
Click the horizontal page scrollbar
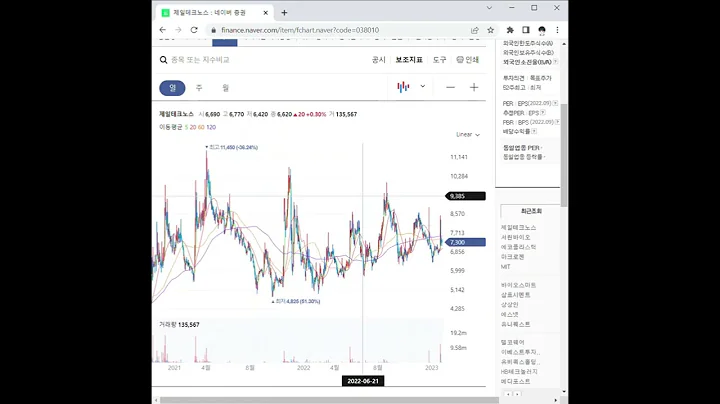point(329,400)
